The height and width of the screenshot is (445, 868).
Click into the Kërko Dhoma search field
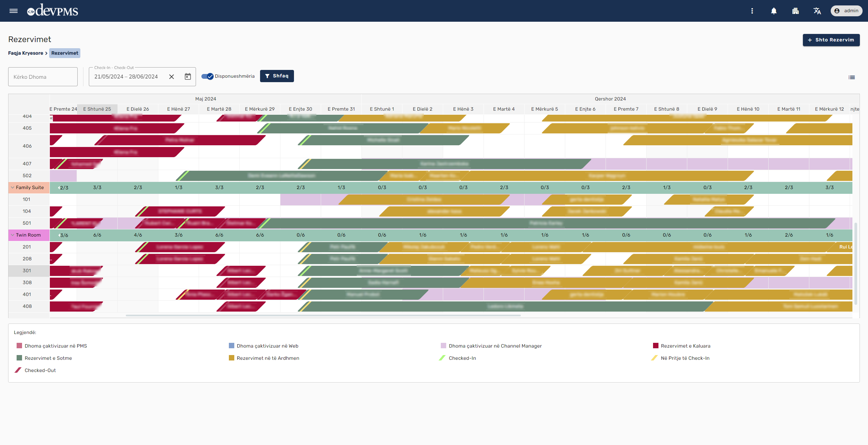click(43, 77)
